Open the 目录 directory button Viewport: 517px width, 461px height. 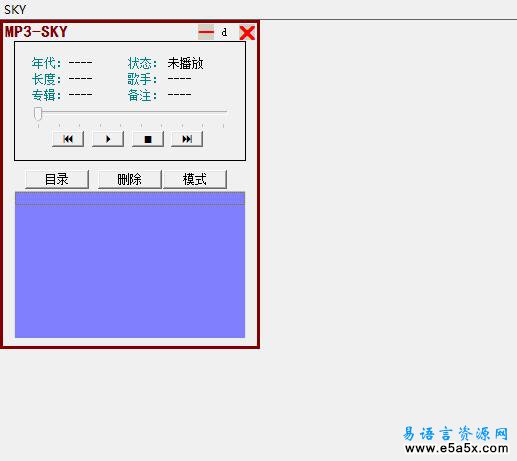click(57, 179)
